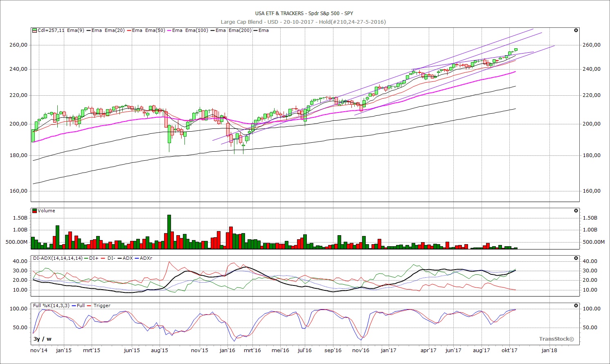Click the aug'15 date axis label
Screen dimensions: 610x364
pos(160,351)
